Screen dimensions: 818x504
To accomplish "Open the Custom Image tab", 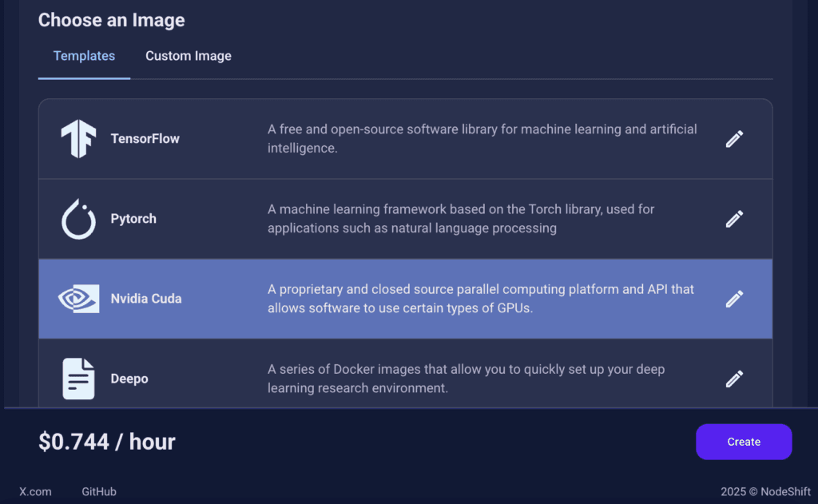I will tap(189, 56).
